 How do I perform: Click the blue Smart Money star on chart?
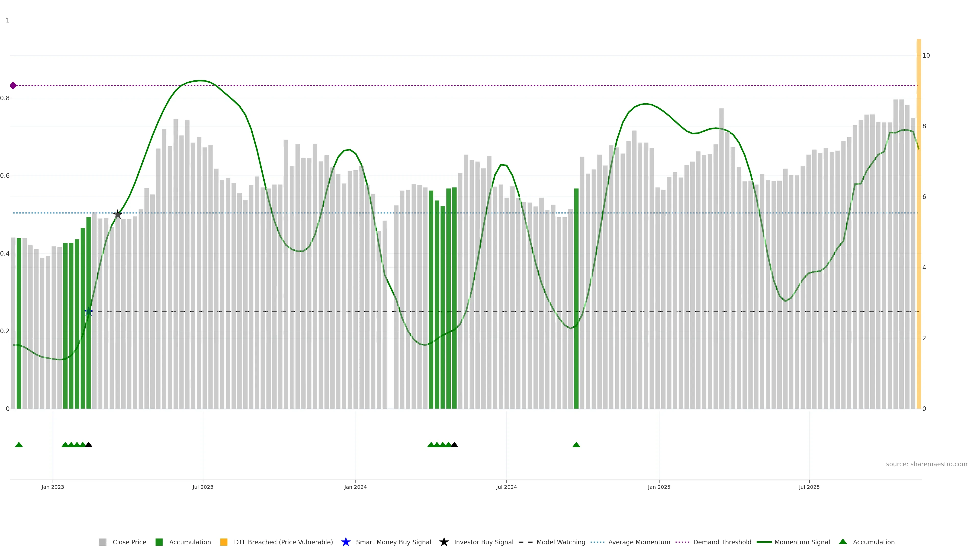pos(89,312)
